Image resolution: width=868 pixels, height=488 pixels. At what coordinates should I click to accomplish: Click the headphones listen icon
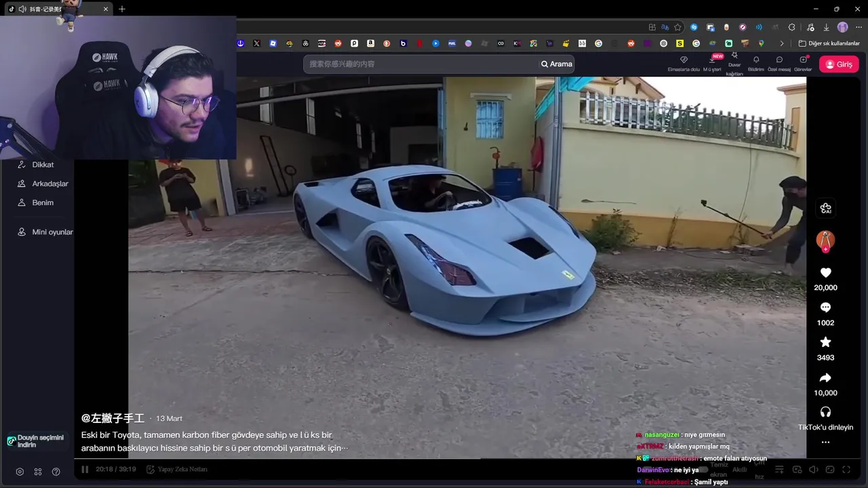tap(825, 412)
